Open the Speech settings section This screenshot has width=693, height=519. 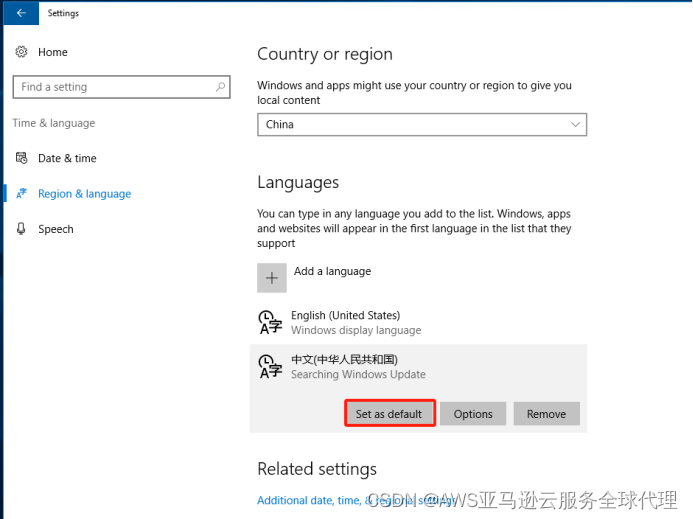coord(56,229)
